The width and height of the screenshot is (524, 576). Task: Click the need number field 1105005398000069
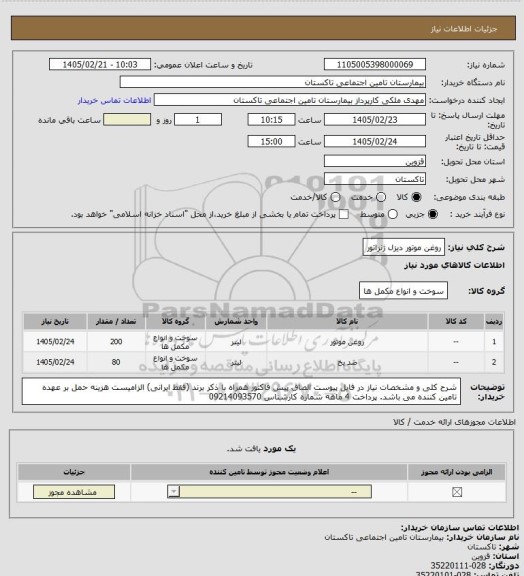pyautogui.click(x=375, y=64)
